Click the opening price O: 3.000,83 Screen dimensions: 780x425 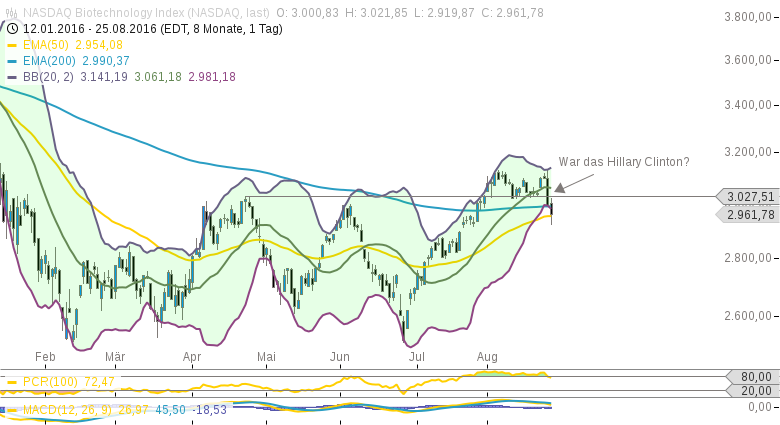307,13
